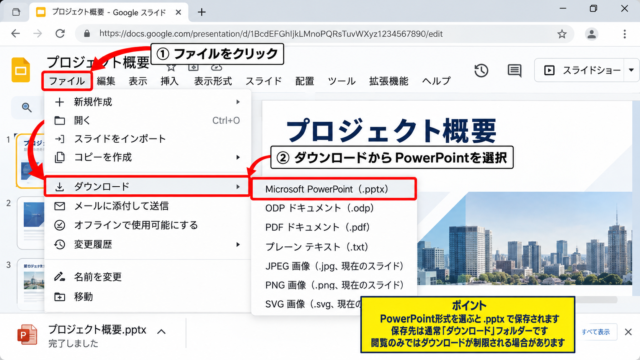Close the Google スライド browser tab
The height and width of the screenshot is (360, 640).
pyautogui.click(x=178, y=12)
